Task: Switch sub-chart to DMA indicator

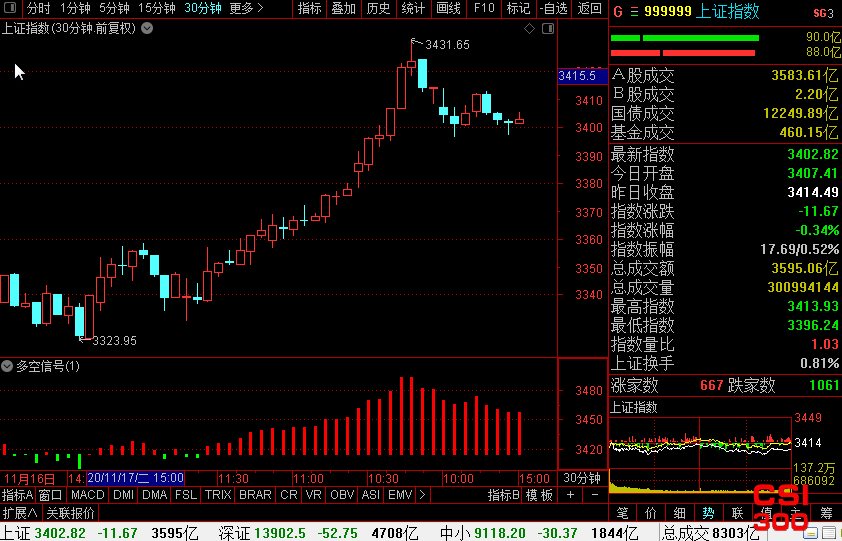Action: [x=155, y=495]
